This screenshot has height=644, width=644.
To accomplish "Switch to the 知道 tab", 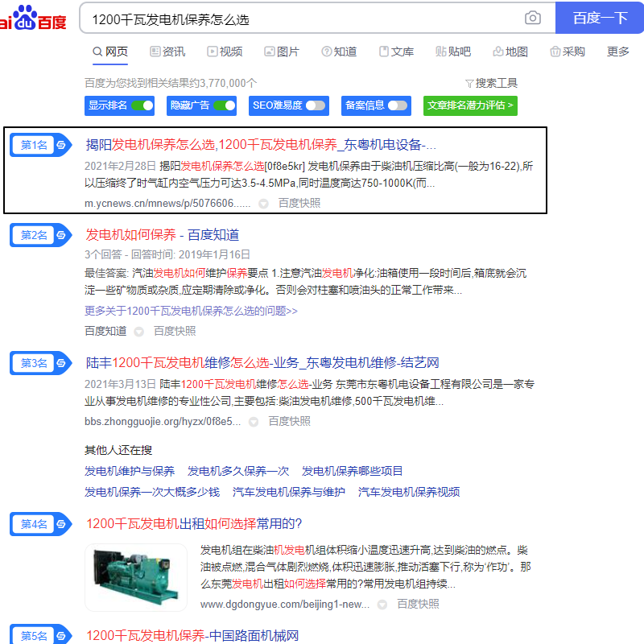I will tap(339, 52).
